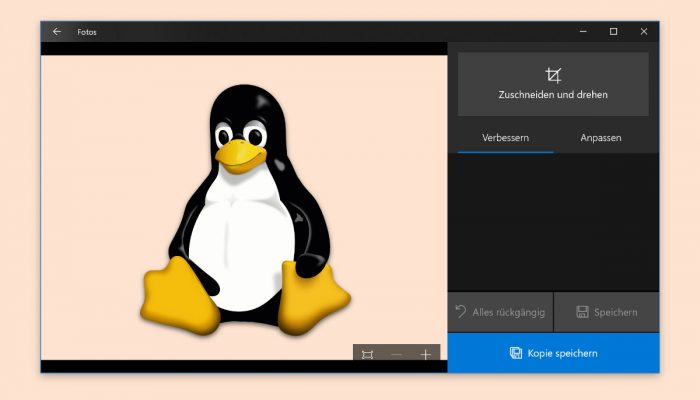
Task: Open Zuschneiden und drehen tool
Action: [x=553, y=84]
